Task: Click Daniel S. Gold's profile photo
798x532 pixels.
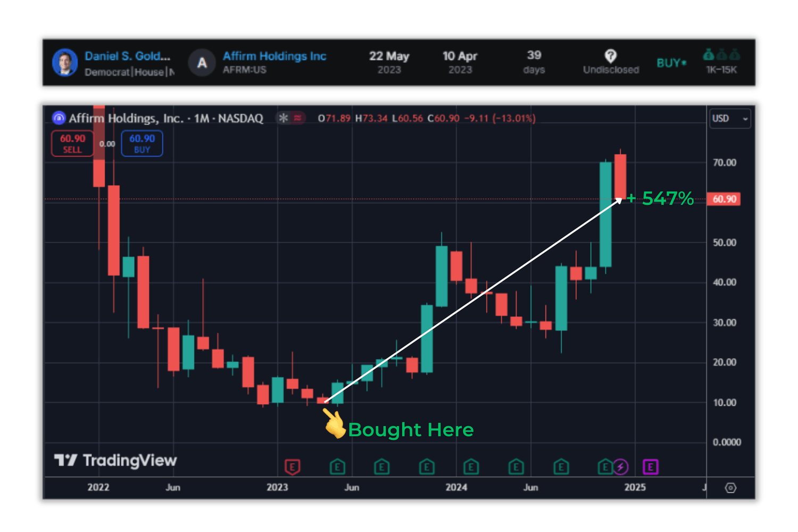Action: pyautogui.click(x=65, y=62)
